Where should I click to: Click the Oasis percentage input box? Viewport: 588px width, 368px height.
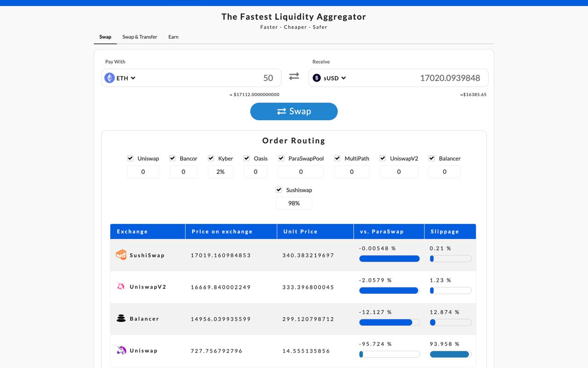[255, 172]
